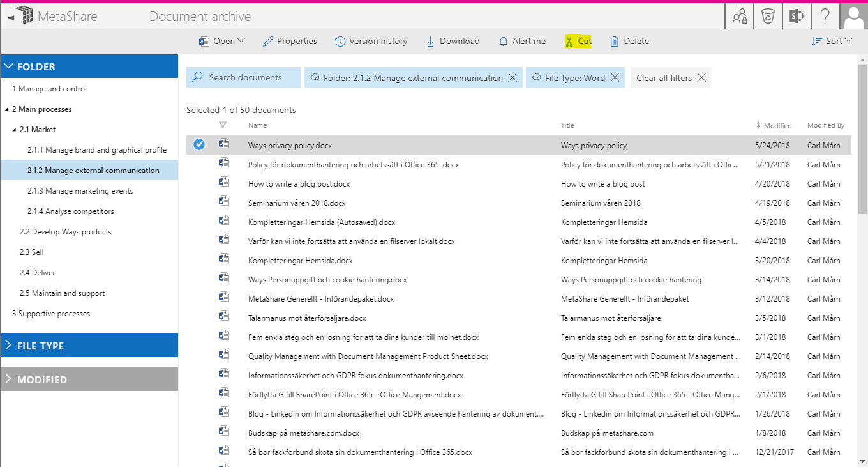This screenshot has width=868, height=467.
Task: Delete the selected document
Action: 629,41
